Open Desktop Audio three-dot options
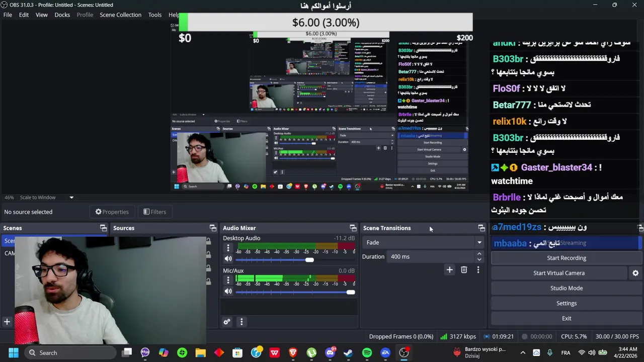Image resolution: width=644 pixels, height=362 pixels. [228, 248]
